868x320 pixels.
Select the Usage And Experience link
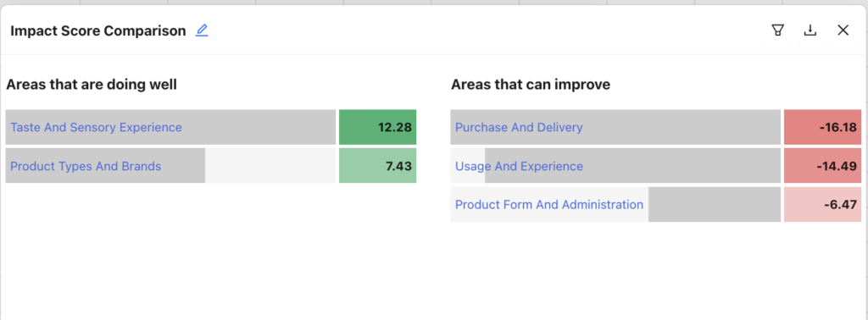point(519,166)
